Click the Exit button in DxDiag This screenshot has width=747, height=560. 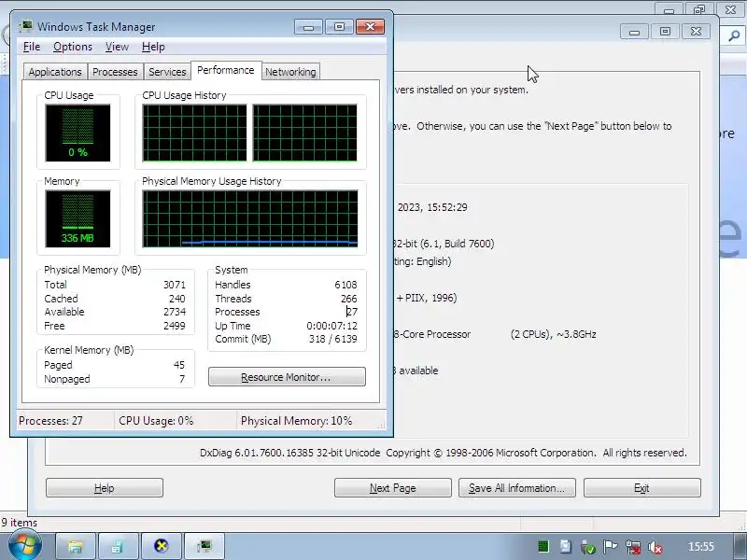[x=641, y=488]
